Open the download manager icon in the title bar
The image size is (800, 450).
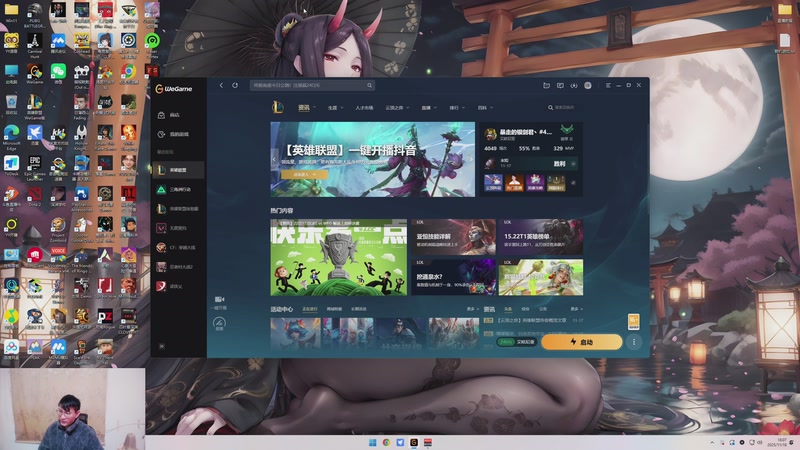tap(574, 85)
